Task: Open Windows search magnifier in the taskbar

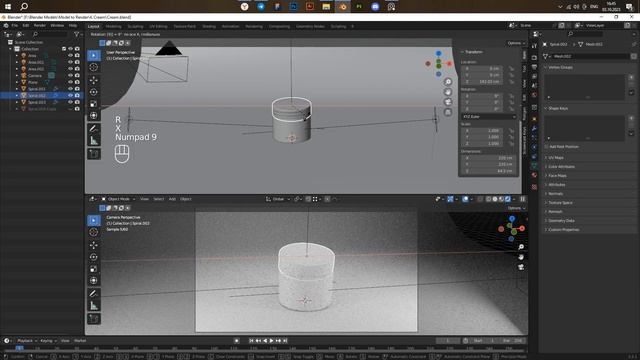Action: [24, 7]
